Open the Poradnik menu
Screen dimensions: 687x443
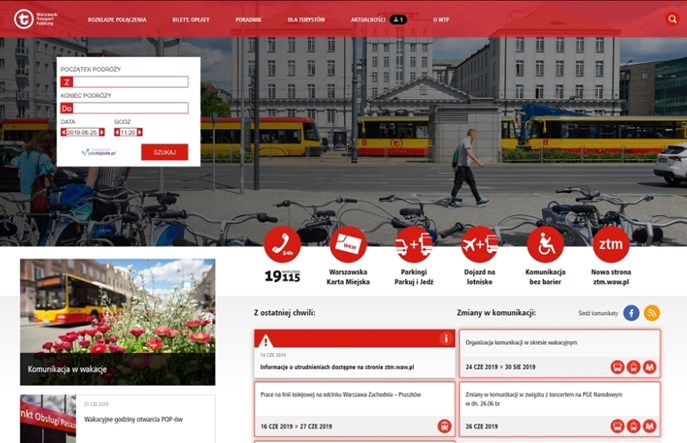tap(248, 20)
